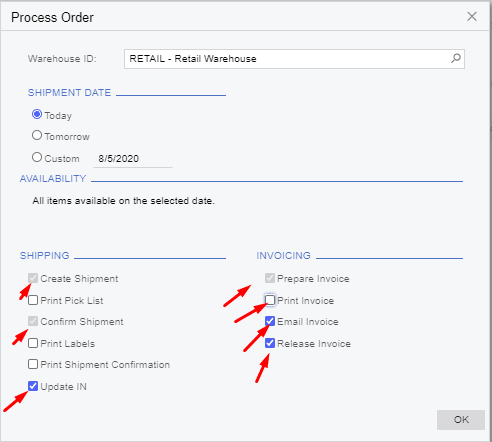
Task: Click the Print Labels label text
Action: [68, 344]
